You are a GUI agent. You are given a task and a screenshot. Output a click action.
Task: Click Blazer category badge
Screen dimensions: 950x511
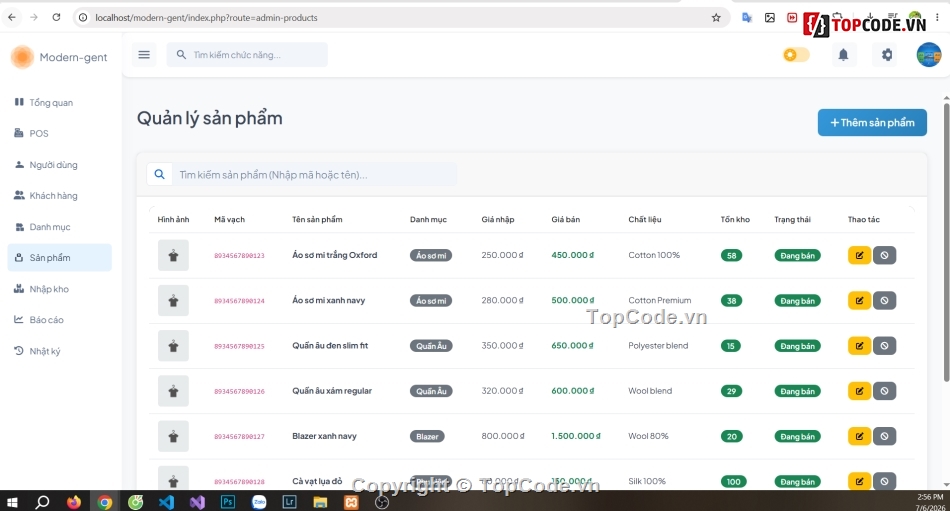[x=427, y=436]
